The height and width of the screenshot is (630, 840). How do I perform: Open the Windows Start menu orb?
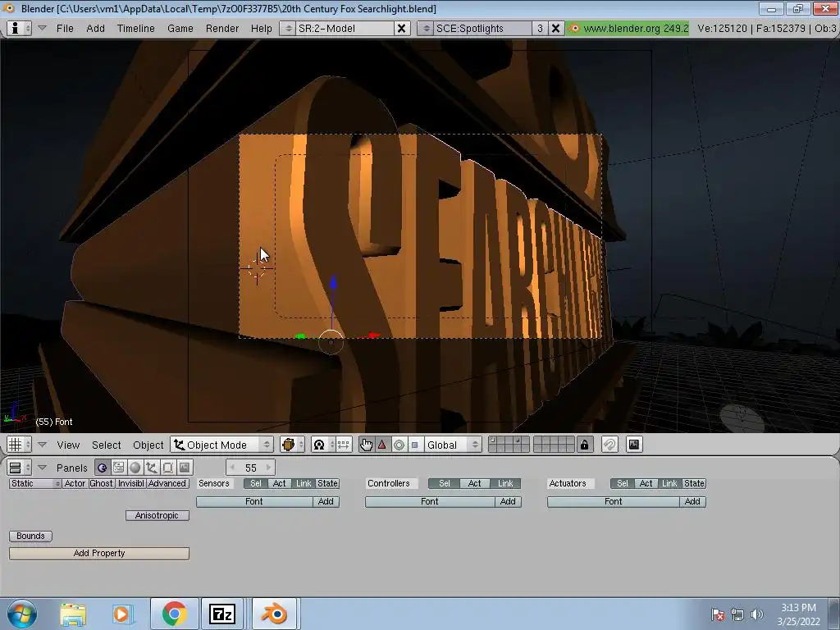tap(22, 614)
